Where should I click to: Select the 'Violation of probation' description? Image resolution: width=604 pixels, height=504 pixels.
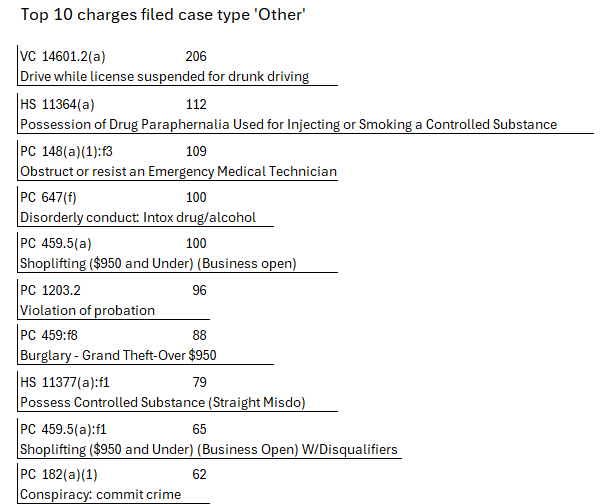(x=87, y=310)
